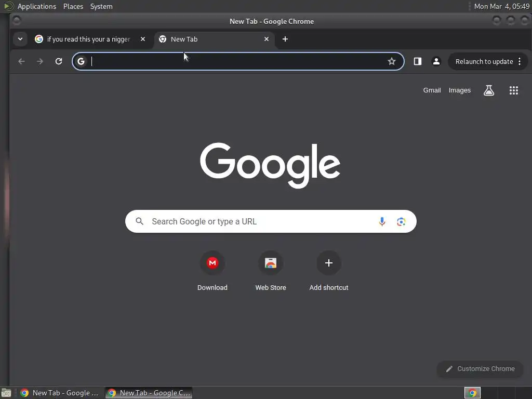Bookmark this tab with the star icon
The height and width of the screenshot is (399, 532).
[x=392, y=61]
